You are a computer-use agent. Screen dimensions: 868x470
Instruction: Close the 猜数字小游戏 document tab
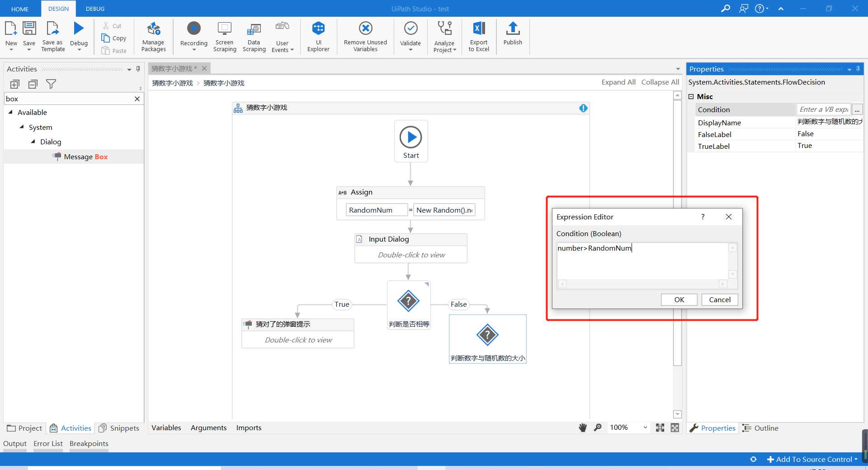(x=204, y=68)
